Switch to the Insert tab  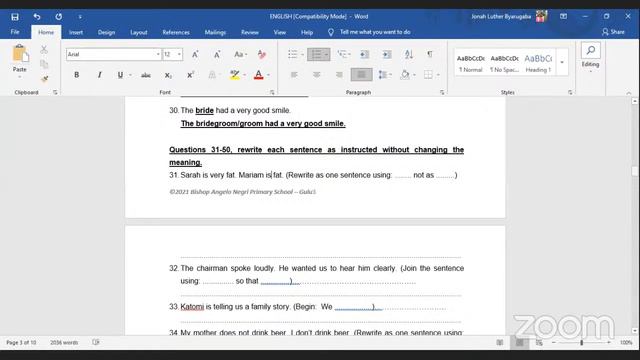coord(76,32)
